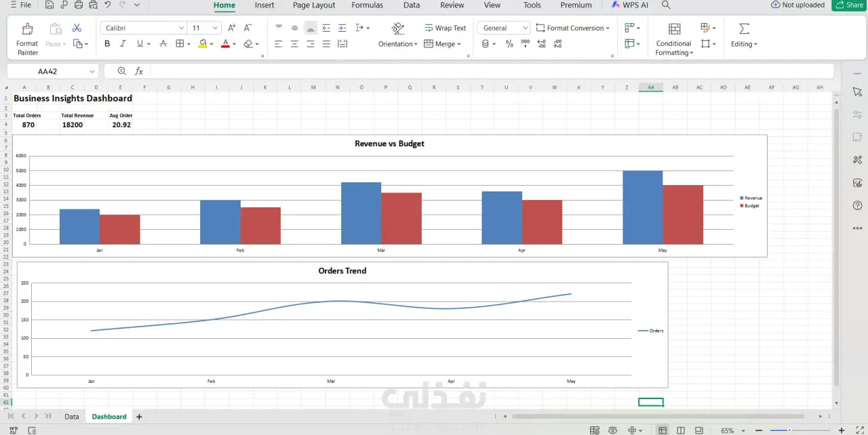The height and width of the screenshot is (435, 868).
Task: Click the increase font size icon
Action: [232, 28]
